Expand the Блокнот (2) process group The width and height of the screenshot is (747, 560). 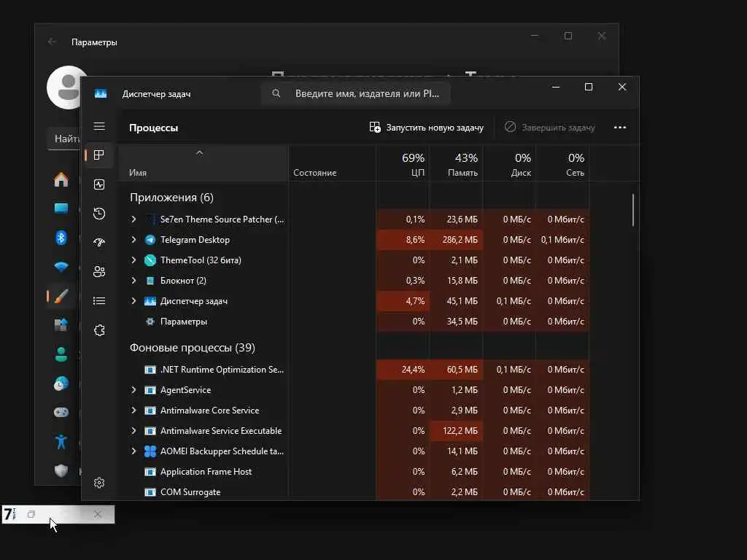134,281
